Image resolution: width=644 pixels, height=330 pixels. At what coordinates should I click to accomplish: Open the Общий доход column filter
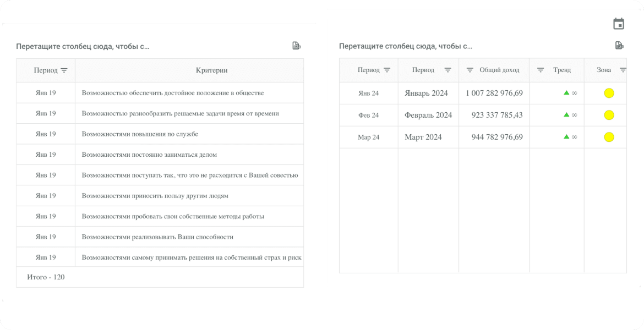[470, 70]
